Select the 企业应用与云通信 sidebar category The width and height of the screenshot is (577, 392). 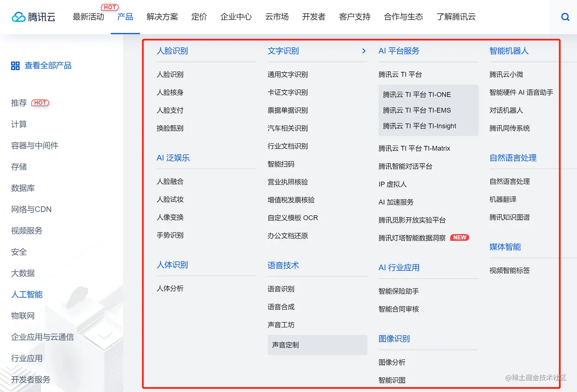[42, 337]
